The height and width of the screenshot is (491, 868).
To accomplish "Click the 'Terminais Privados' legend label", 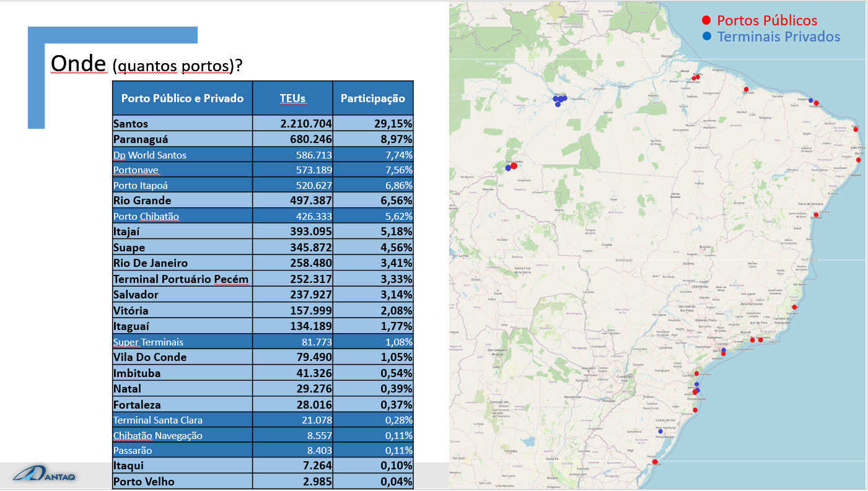I will tap(778, 37).
